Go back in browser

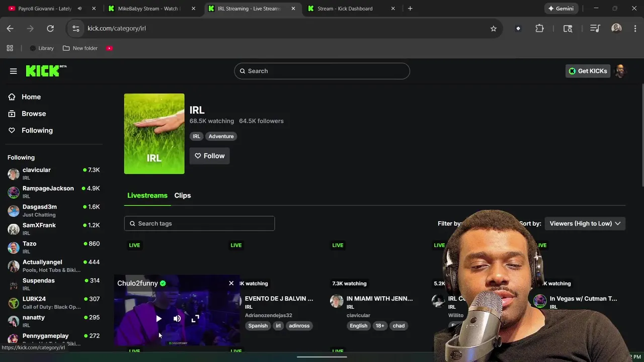click(10, 29)
